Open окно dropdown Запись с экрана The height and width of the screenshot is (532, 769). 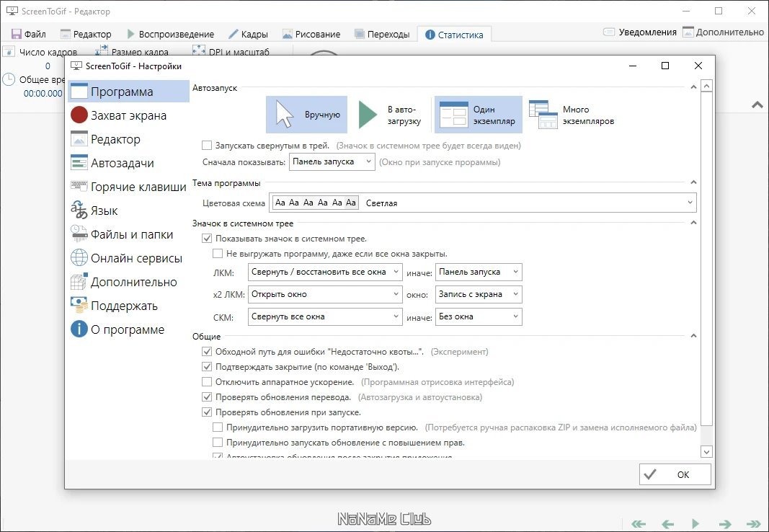tap(479, 294)
